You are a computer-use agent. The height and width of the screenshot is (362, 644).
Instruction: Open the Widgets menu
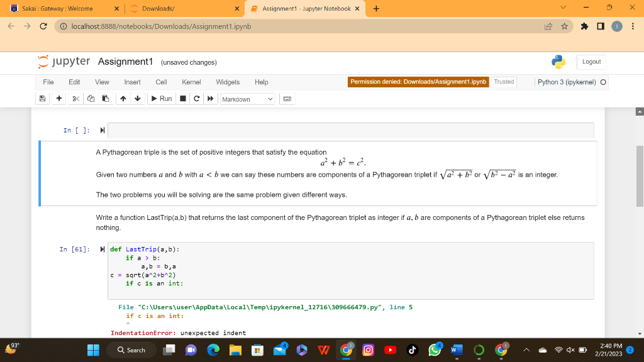click(x=228, y=82)
